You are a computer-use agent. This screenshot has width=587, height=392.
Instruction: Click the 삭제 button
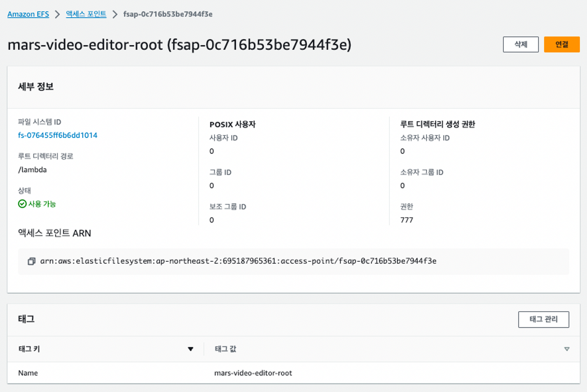(x=521, y=44)
